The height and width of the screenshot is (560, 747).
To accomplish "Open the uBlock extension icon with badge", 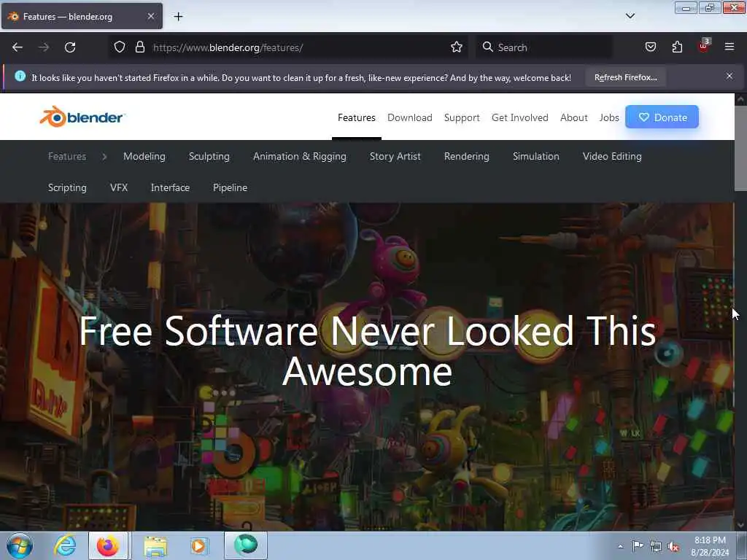I will click(704, 46).
